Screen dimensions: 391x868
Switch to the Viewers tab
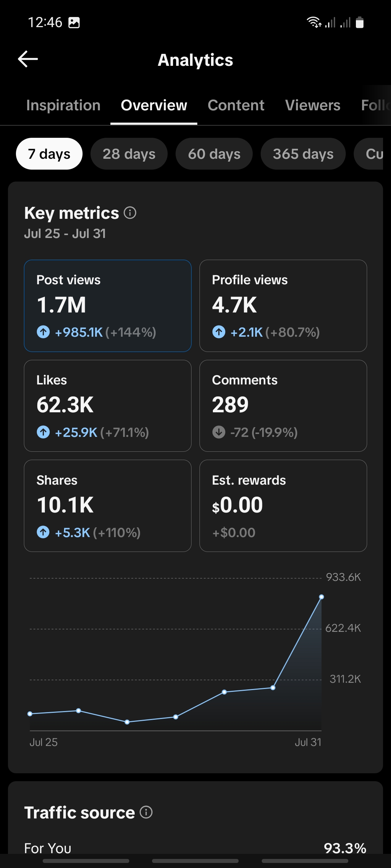click(313, 105)
